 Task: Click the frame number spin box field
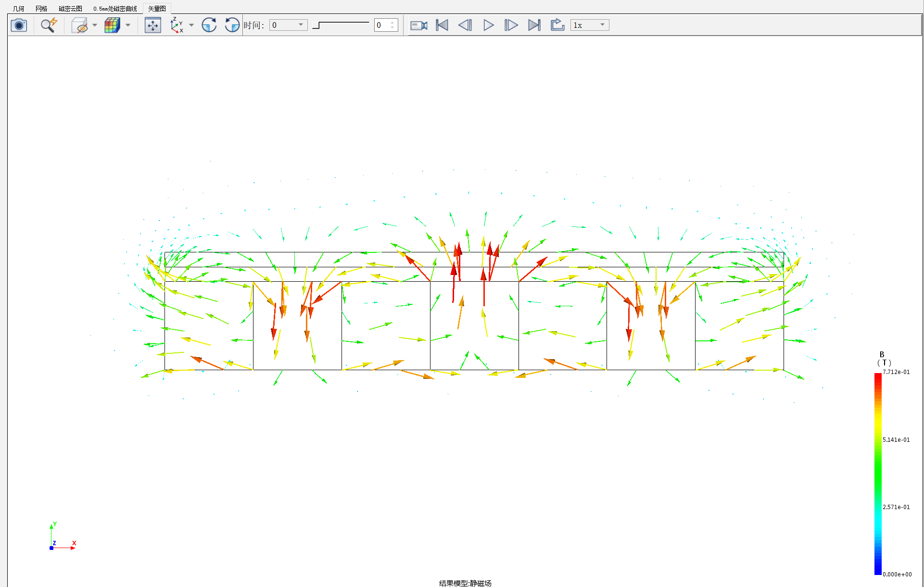382,25
